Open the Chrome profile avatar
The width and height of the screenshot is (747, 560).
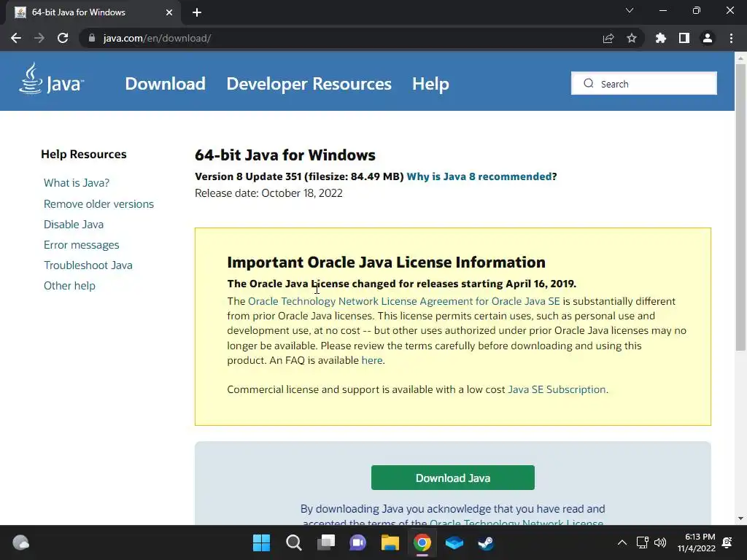(x=708, y=38)
